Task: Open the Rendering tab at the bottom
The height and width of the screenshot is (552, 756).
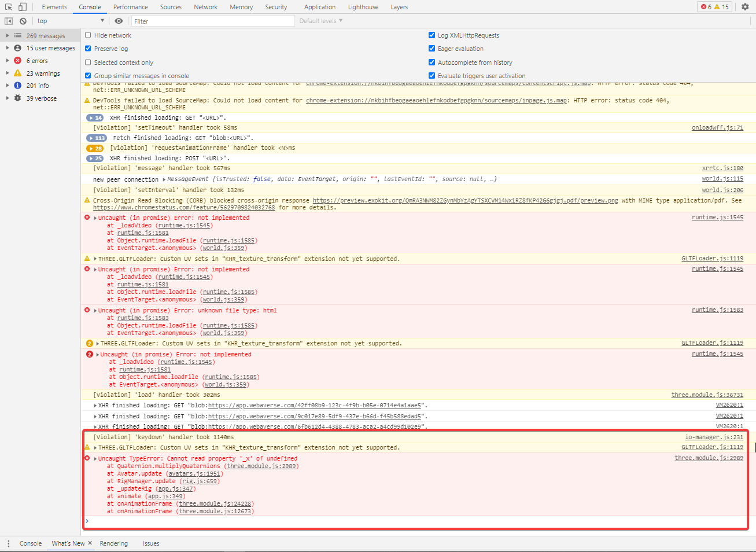Action: pos(114,543)
